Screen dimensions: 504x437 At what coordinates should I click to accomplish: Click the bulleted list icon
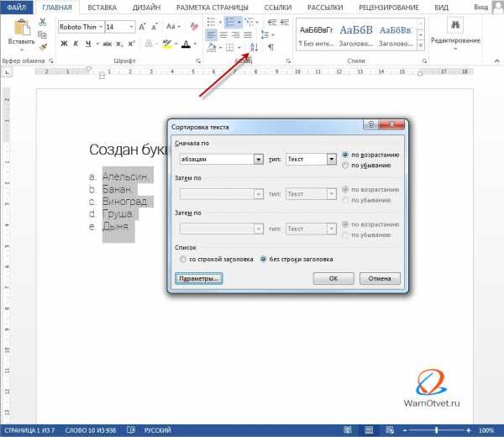[211, 22]
